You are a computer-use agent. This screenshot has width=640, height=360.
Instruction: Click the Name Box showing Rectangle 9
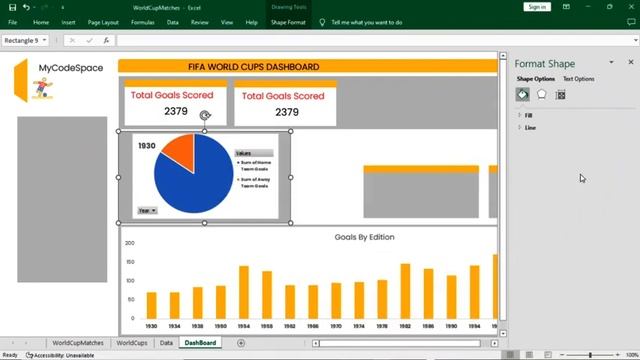(21, 40)
